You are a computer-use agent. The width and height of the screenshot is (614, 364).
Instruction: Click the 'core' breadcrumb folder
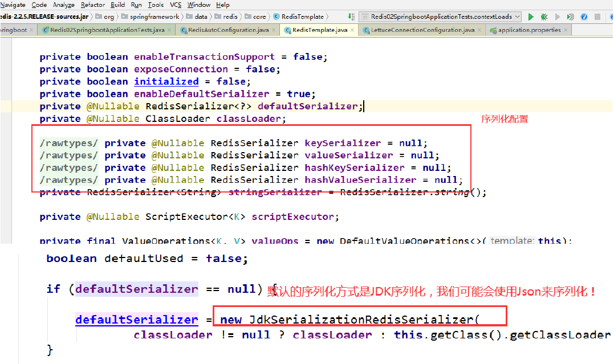(255, 17)
